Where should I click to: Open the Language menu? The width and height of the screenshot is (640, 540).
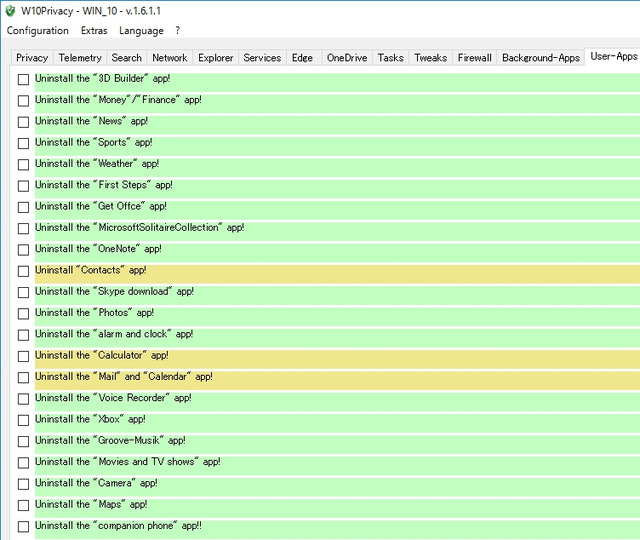(x=141, y=31)
